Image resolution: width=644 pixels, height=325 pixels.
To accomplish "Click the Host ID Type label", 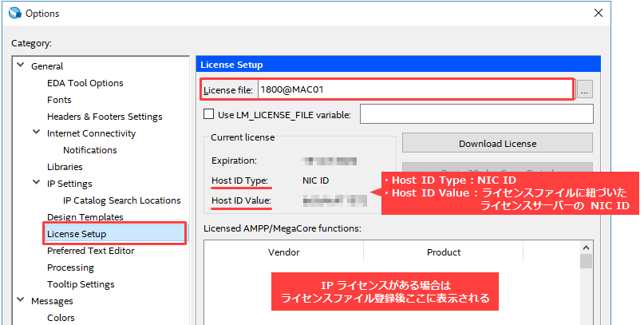I will tap(240, 180).
